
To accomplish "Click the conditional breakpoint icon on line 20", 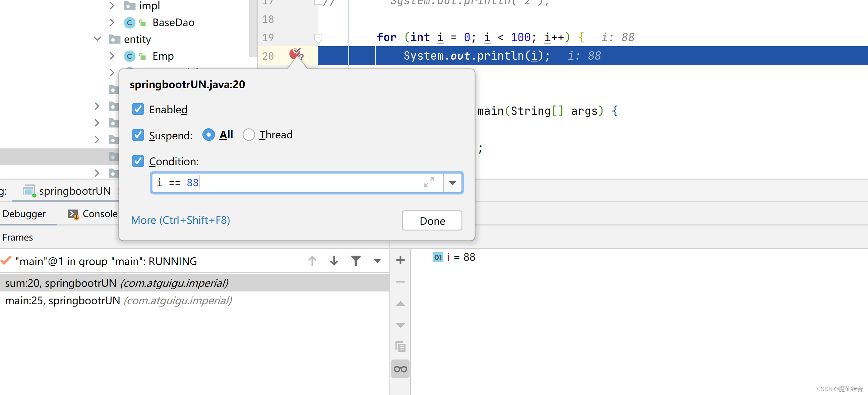I will click(x=296, y=54).
